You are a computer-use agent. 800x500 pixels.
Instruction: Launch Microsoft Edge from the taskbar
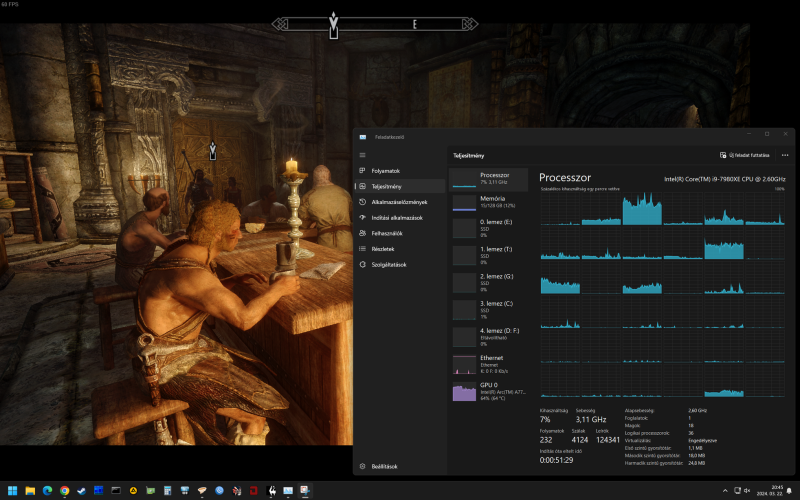(47, 491)
